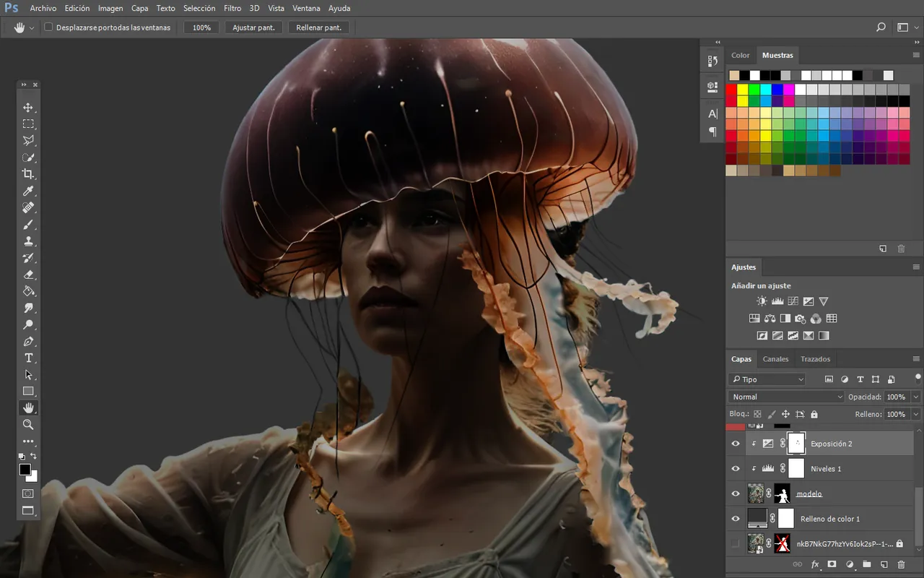Hide the modelo layer
The width and height of the screenshot is (924, 578).
tap(736, 494)
